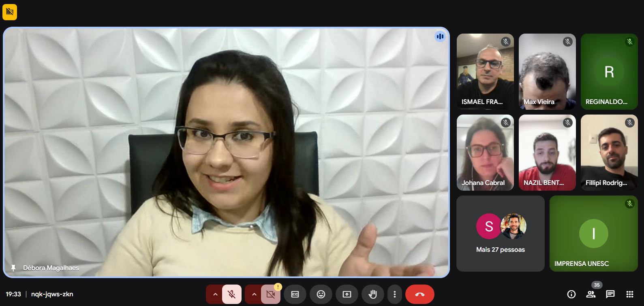
Task: Click the camera warning badge
Action: click(278, 287)
